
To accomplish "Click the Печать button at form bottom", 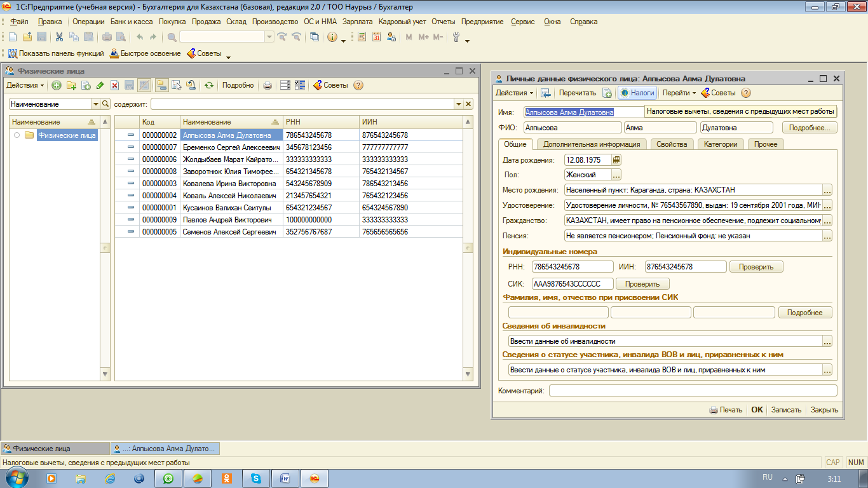I will [726, 410].
